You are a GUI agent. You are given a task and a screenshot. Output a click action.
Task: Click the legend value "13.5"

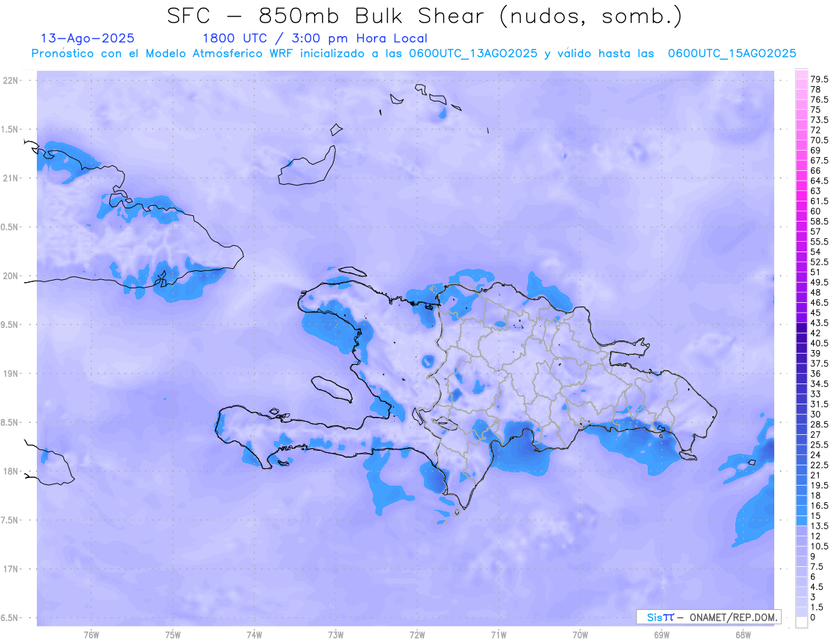pyautogui.click(x=819, y=525)
